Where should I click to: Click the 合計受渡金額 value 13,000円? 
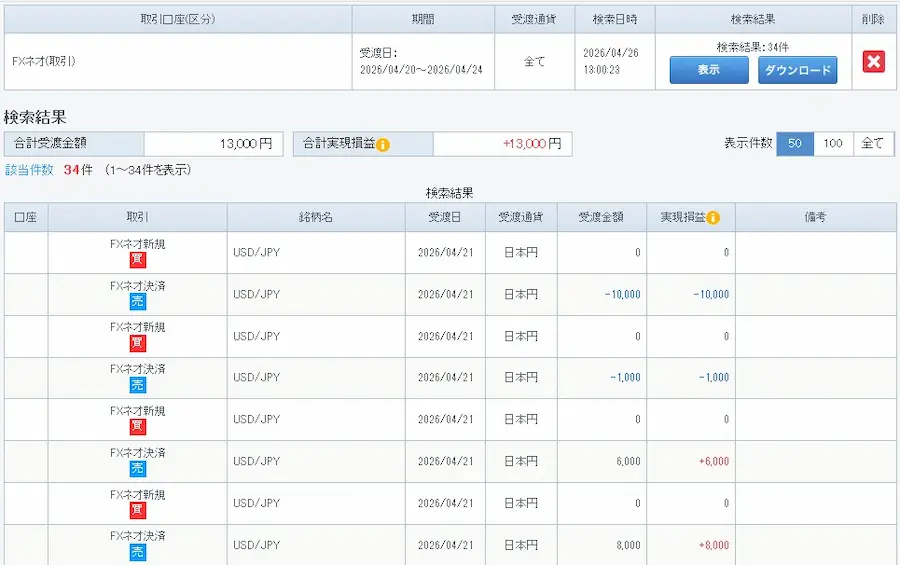click(246, 144)
